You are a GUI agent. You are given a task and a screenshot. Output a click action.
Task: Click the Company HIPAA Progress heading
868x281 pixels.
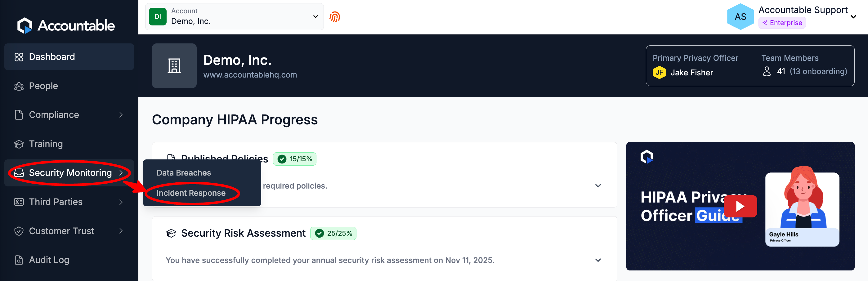coord(235,120)
